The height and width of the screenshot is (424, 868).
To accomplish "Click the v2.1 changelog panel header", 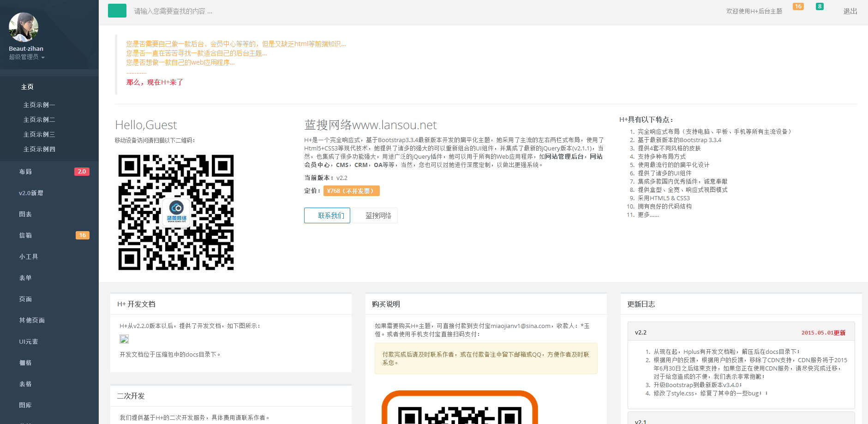I will click(x=741, y=419).
